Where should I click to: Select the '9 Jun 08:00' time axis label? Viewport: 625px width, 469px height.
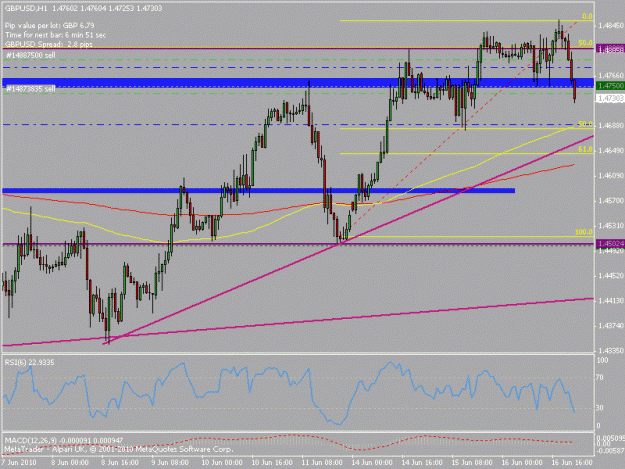click(170, 462)
